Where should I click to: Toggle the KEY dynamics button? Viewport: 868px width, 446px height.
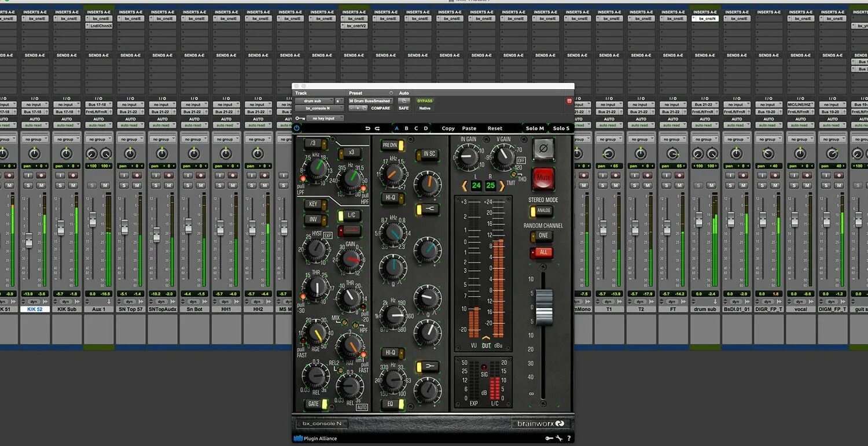[316, 204]
